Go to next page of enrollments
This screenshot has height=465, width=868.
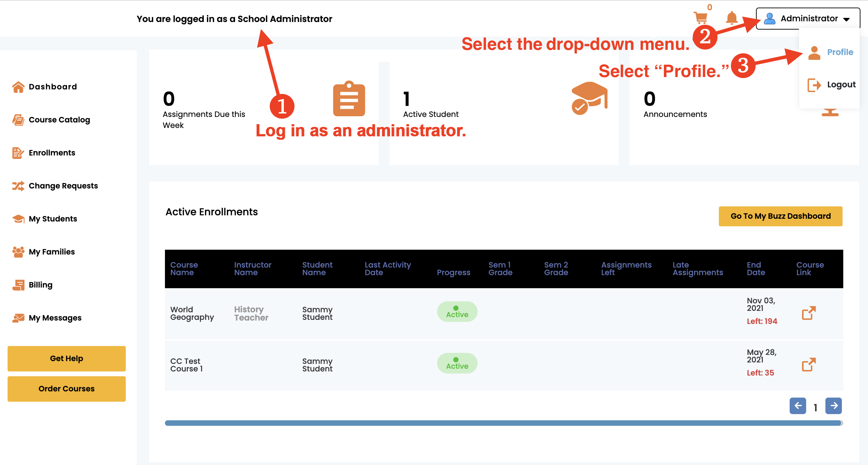tap(833, 406)
